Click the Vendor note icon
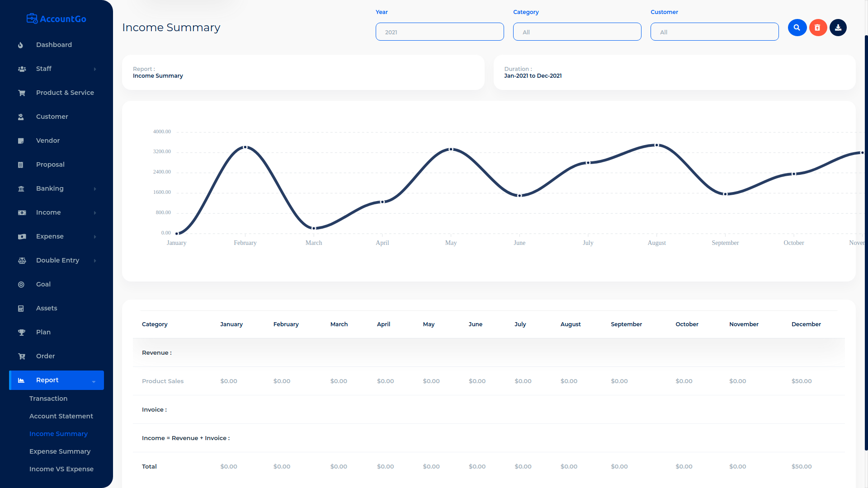868x488 pixels. click(21, 141)
